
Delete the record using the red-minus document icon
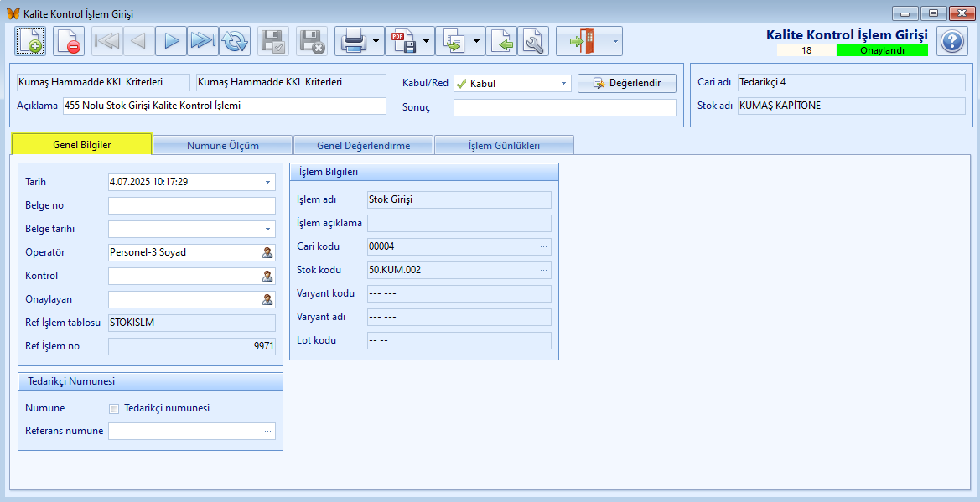click(69, 41)
